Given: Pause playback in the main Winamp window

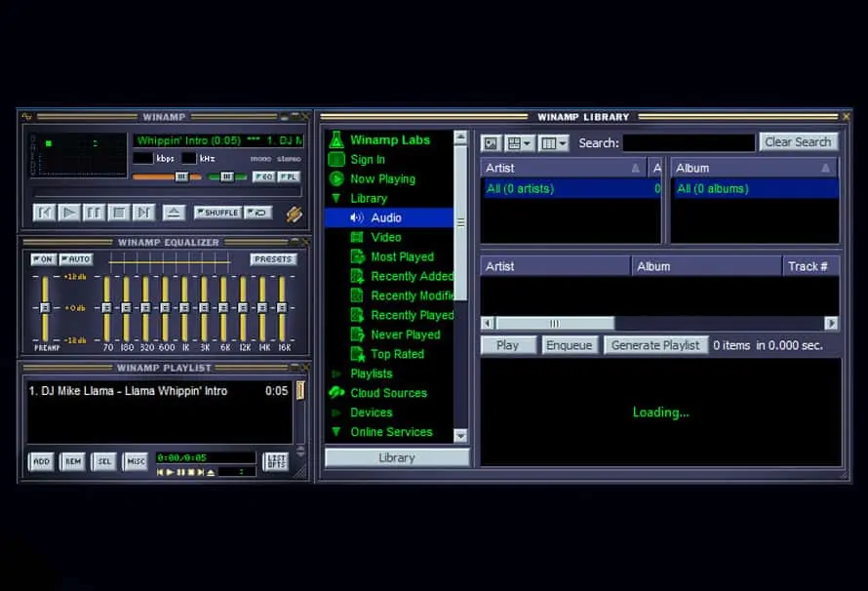Looking at the screenshot, I should point(94,213).
